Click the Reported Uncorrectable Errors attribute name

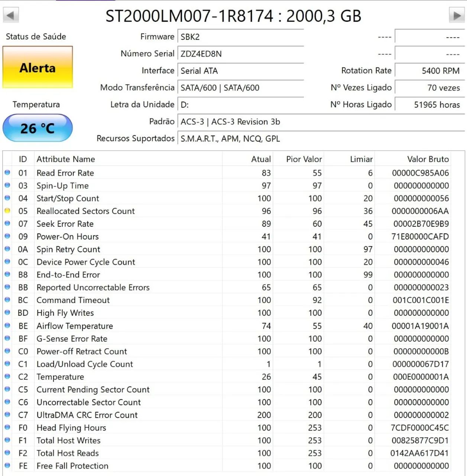click(x=93, y=287)
